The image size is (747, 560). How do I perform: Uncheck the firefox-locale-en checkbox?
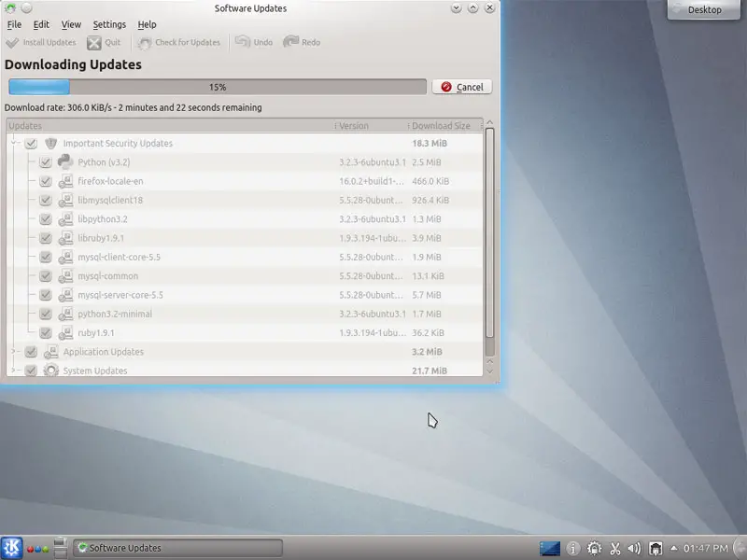45,181
